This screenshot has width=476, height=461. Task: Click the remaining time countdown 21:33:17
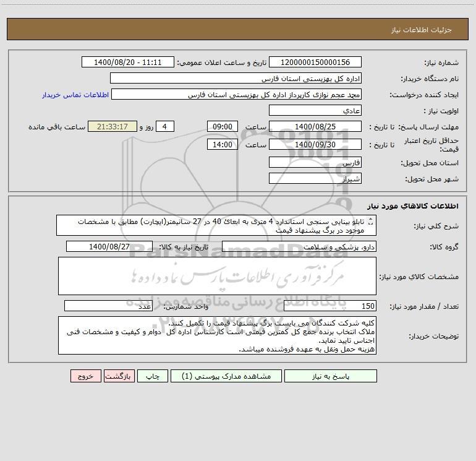coord(113,126)
